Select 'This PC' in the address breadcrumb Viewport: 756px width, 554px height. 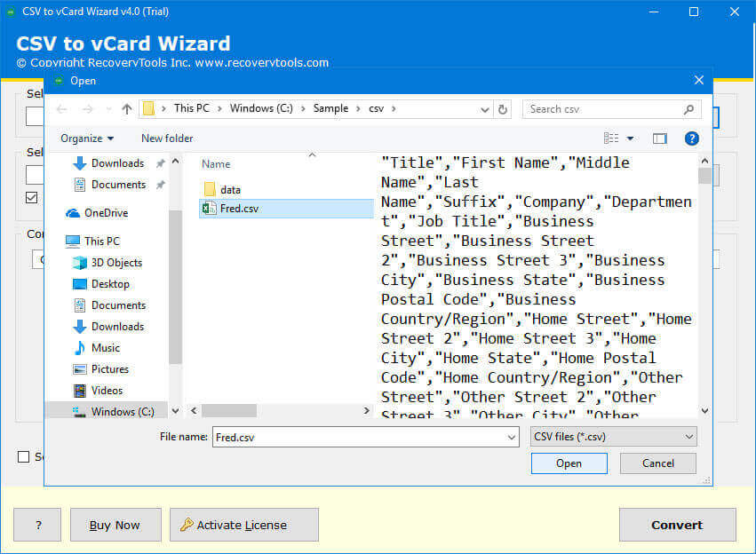[x=192, y=108]
